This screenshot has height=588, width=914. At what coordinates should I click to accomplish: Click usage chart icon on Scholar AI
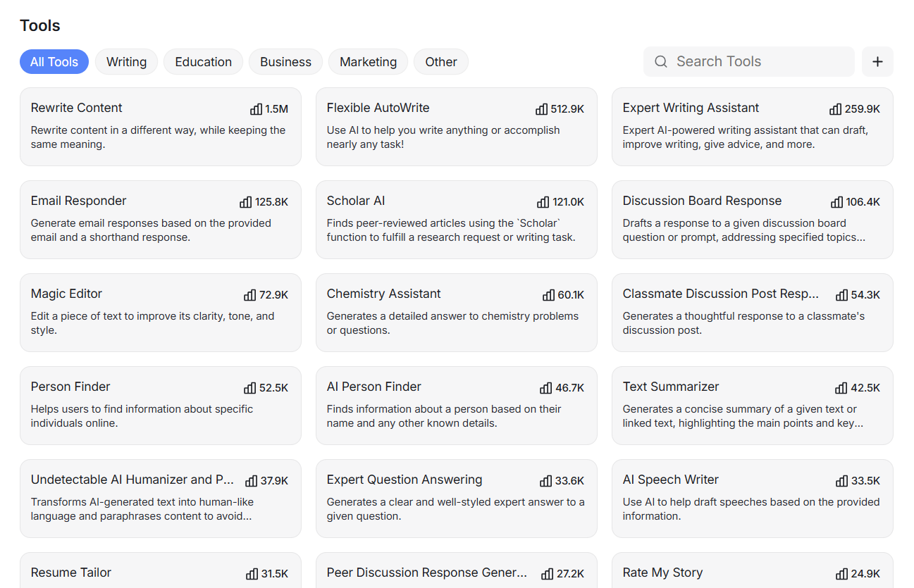pyautogui.click(x=543, y=202)
